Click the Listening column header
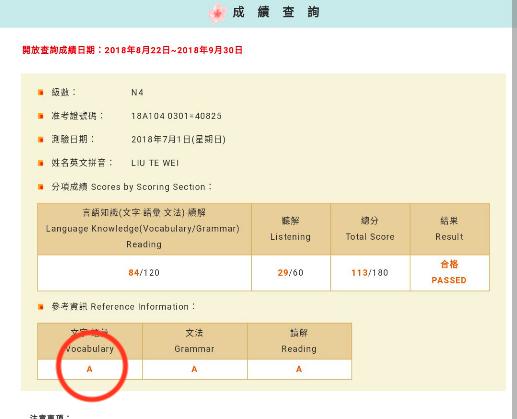Screen dimensions: 517x419 click(x=291, y=229)
